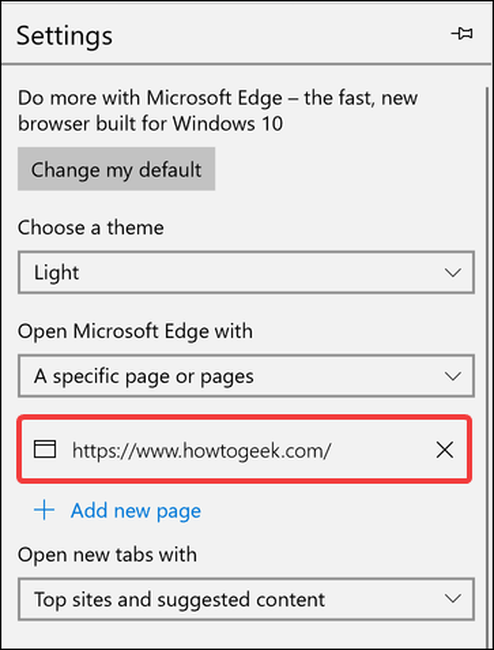The width and height of the screenshot is (494, 650).
Task: Open the 'A specific page or pages' dropdown
Action: click(246, 376)
